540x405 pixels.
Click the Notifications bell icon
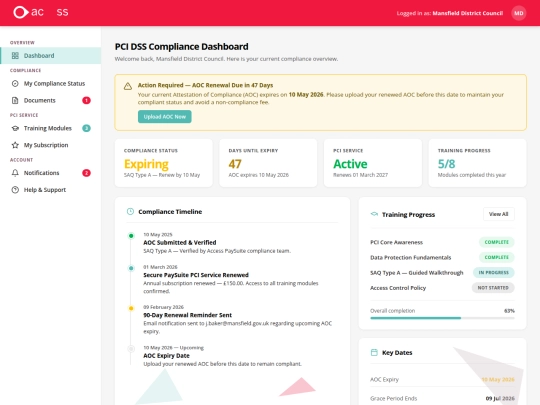click(15, 173)
